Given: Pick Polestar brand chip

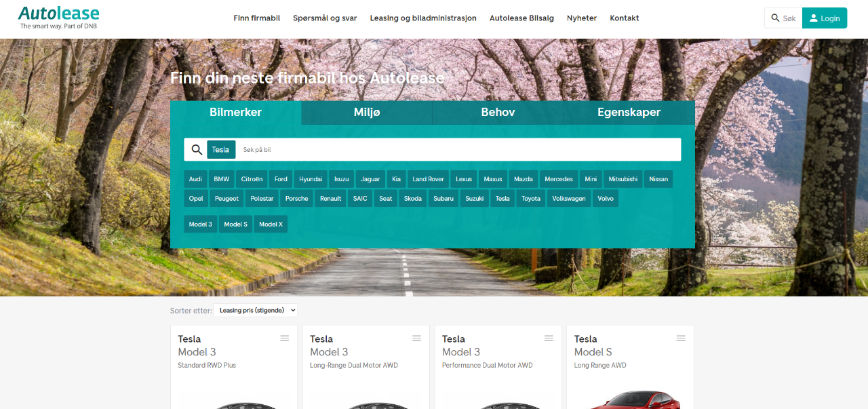Looking at the screenshot, I should 262,198.
